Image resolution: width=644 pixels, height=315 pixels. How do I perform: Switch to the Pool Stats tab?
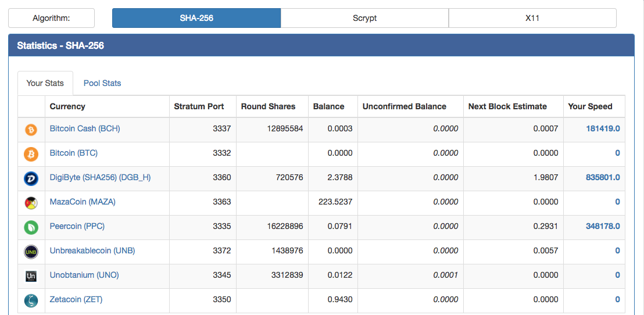tap(102, 83)
